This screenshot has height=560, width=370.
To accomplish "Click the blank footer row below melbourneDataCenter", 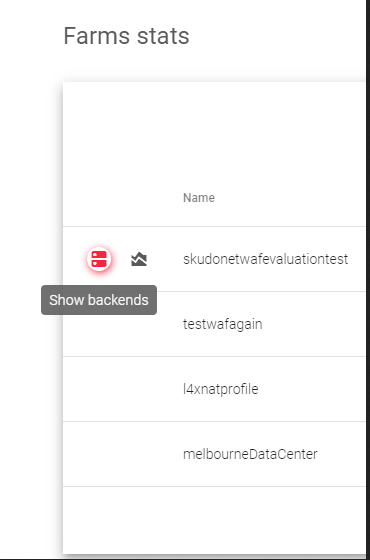I will [x=214, y=520].
